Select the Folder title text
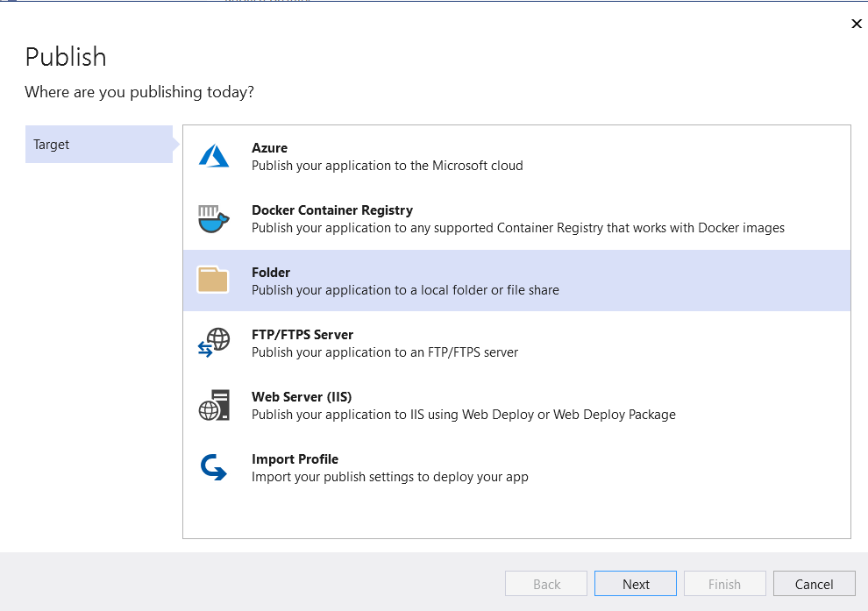Viewport: 868px width, 611px height. (271, 273)
